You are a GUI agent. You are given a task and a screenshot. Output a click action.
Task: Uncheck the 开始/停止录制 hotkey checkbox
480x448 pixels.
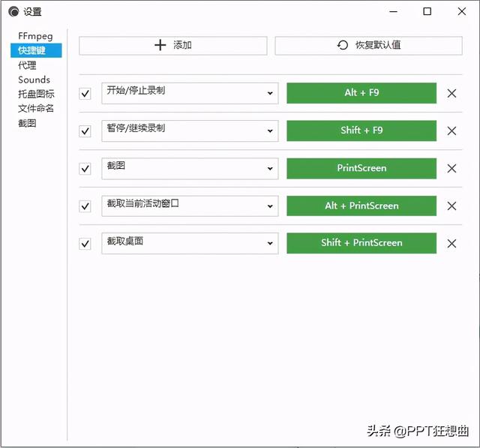pyautogui.click(x=85, y=94)
